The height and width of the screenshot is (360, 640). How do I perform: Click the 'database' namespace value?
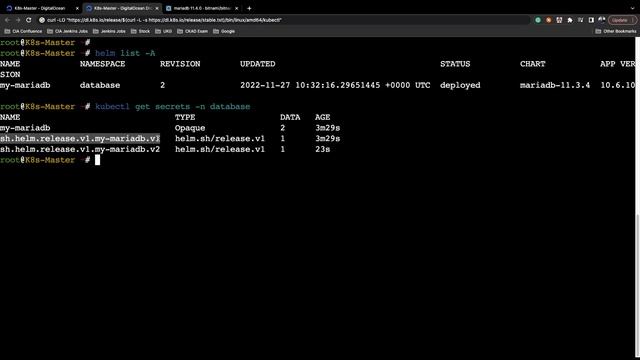pyautogui.click(x=100, y=85)
